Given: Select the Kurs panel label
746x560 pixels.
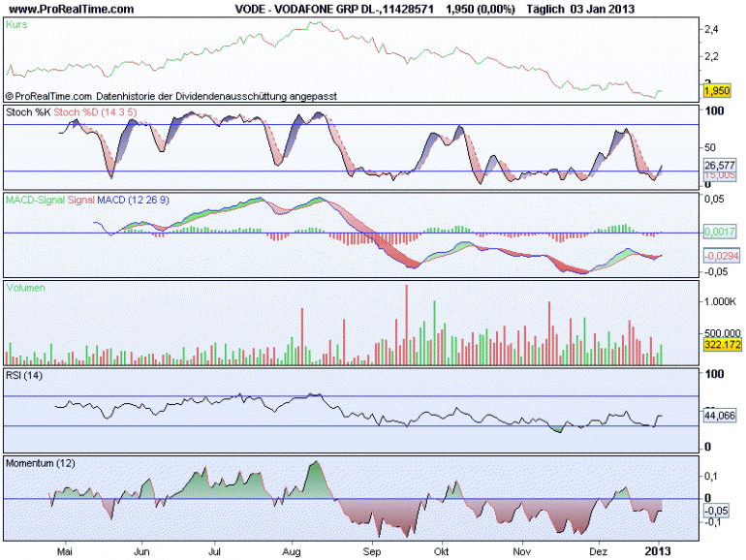Looking at the screenshot, I should click(x=16, y=25).
